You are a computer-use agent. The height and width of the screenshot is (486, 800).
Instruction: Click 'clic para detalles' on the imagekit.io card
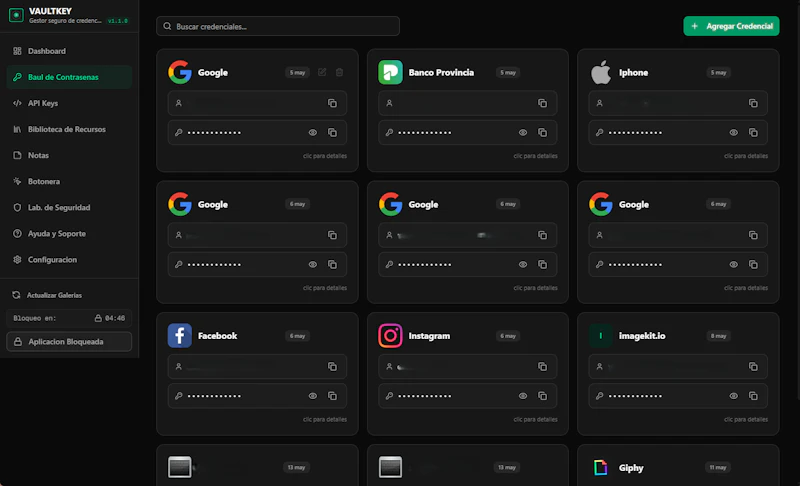pos(746,419)
